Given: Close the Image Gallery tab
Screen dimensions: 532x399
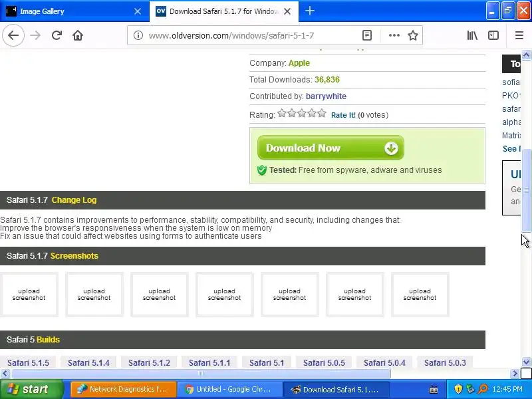Looking at the screenshot, I should [x=138, y=11].
